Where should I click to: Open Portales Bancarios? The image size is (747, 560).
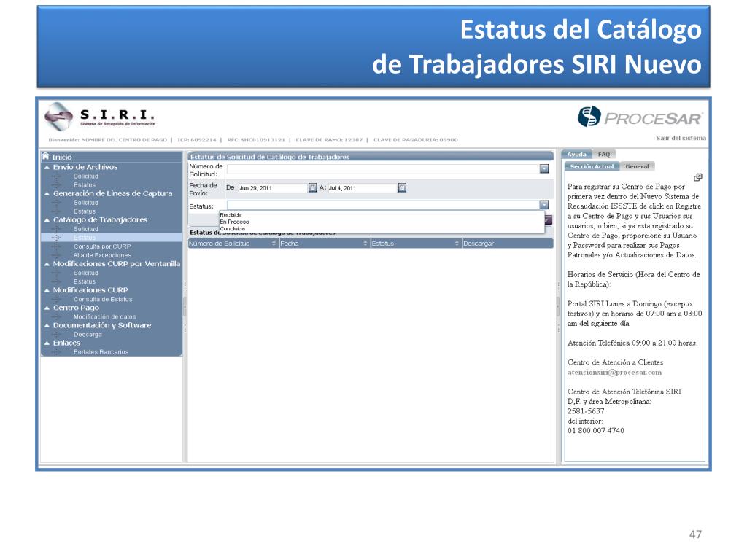(101, 352)
